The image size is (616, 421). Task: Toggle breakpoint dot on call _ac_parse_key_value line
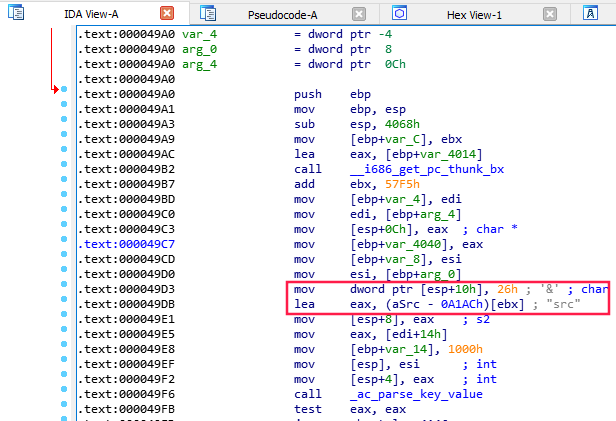point(65,394)
